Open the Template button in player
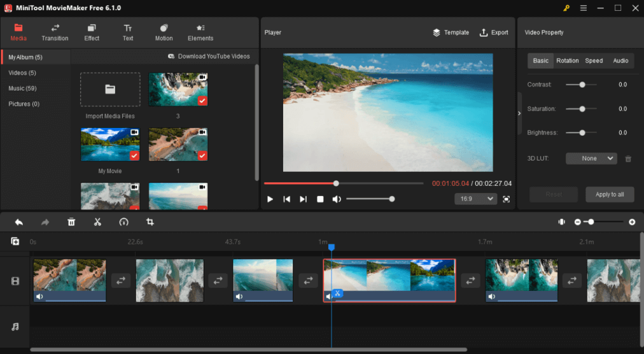Viewport: 644px width, 354px height. point(451,32)
